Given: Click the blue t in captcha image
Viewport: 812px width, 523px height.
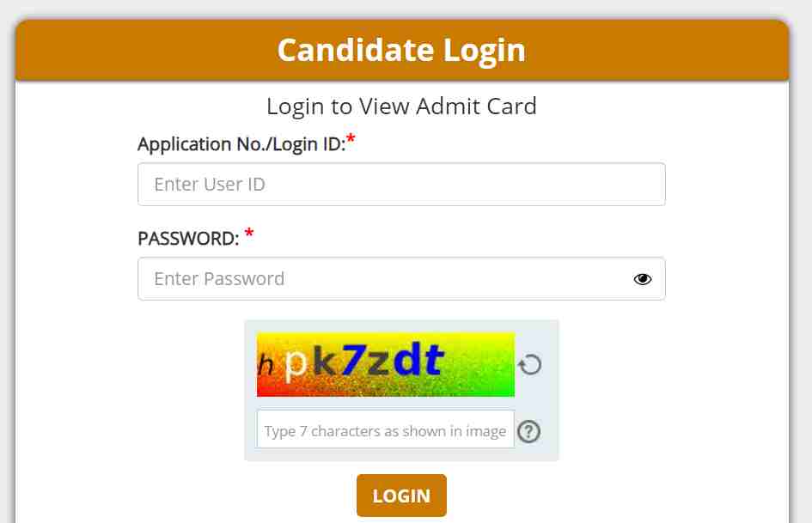Looking at the screenshot, I should [x=433, y=362].
